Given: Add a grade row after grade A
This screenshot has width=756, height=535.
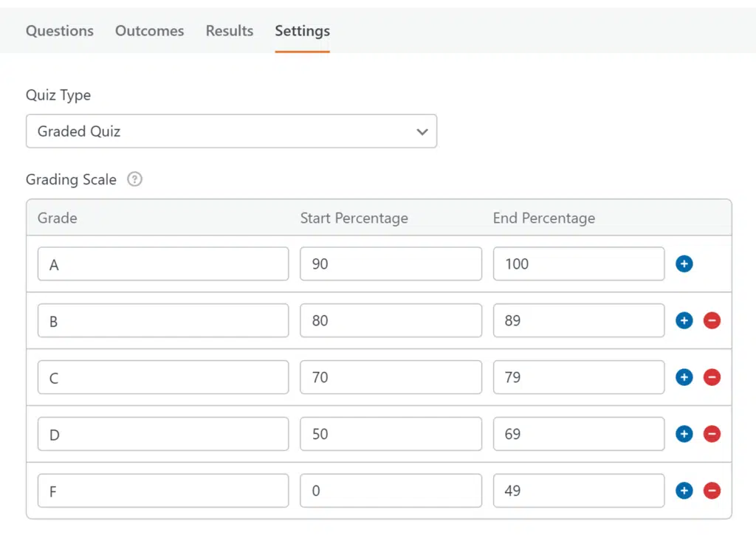Looking at the screenshot, I should (684, 263).
